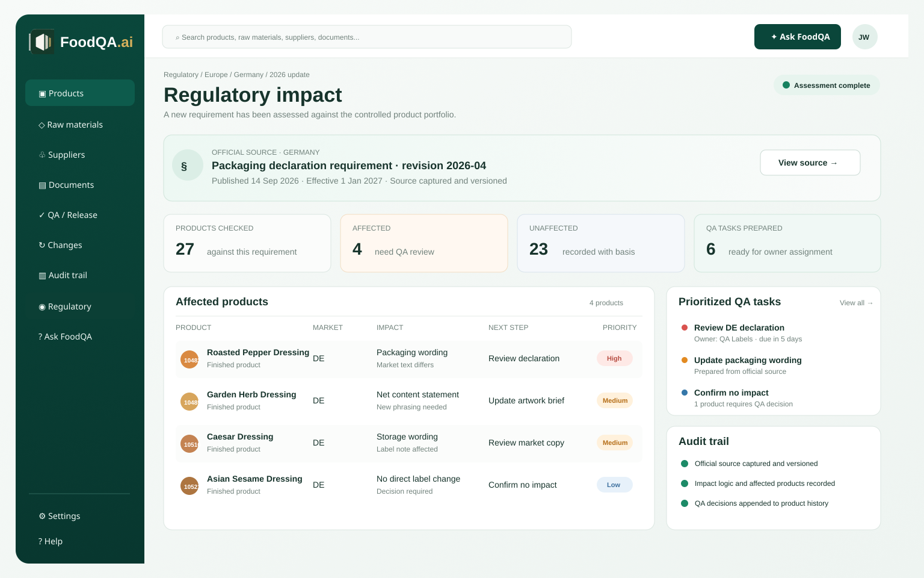
Task: Click the View source button
Action: 810,163
